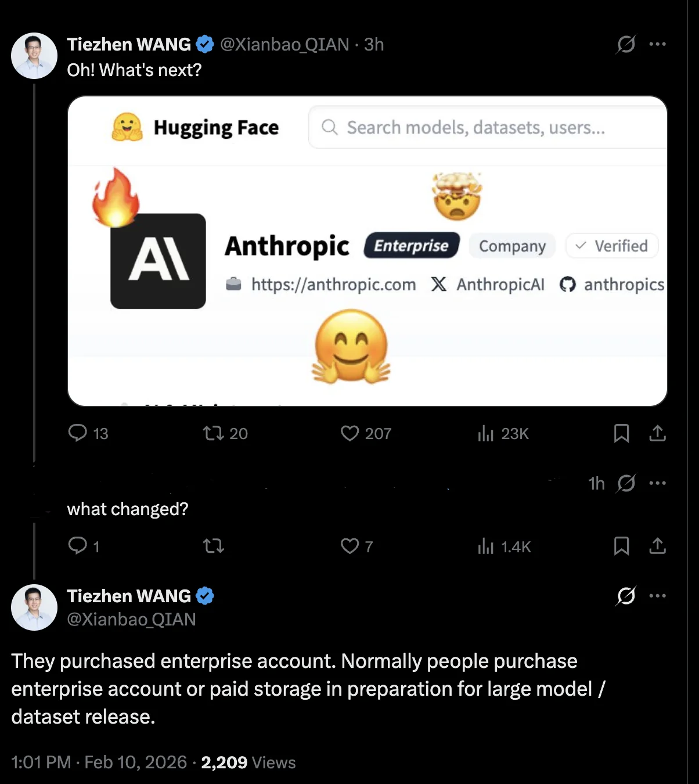This screenshot has height=784, width=699.
Task: Open more options on 'what changed?' reply
Action: coord(657,483)
